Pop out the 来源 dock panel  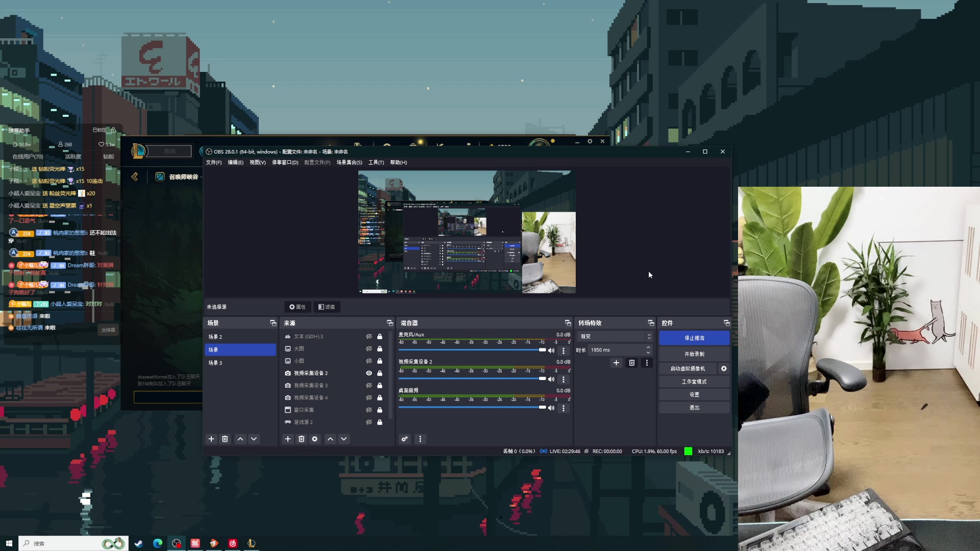[390, 323]
